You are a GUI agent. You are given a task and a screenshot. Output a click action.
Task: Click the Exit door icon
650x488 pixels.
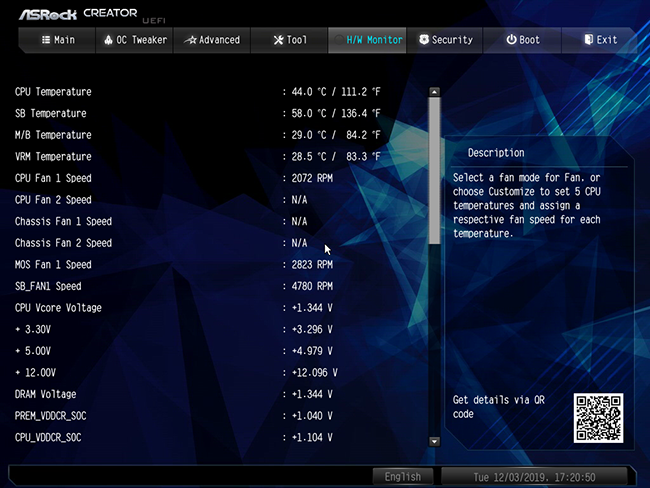[589, 39]
